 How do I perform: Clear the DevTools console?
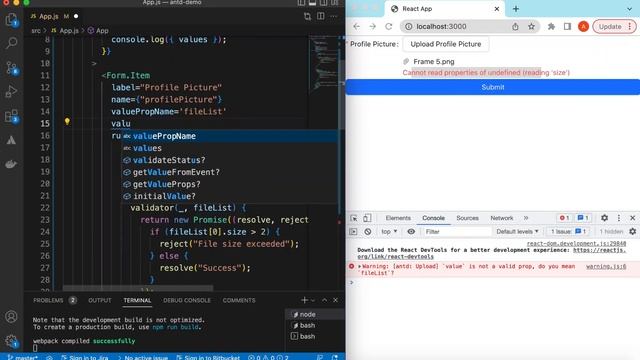click(x=368, y=231)
